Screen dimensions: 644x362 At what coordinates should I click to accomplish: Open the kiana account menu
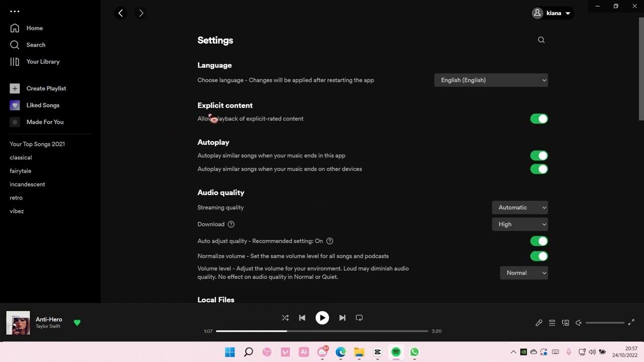pyautogui.click(x=552, y=13)
